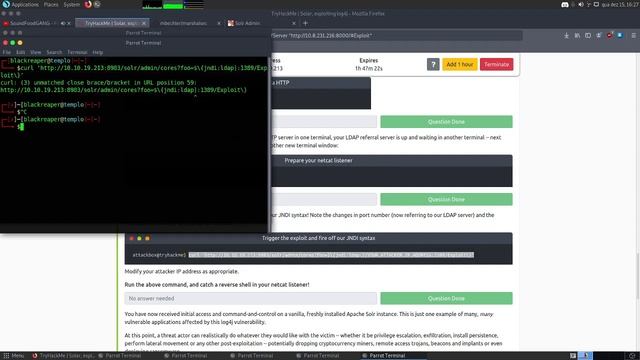Click the question mark help button
Image resolution: width=640 pixels, height=360 pixels.
[x=433, y=64]
